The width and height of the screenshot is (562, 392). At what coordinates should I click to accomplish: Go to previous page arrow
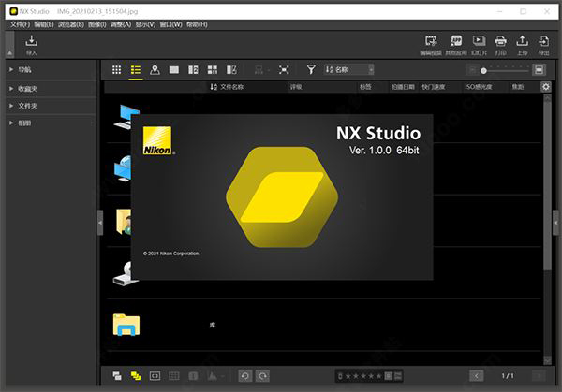coord(476,375)
